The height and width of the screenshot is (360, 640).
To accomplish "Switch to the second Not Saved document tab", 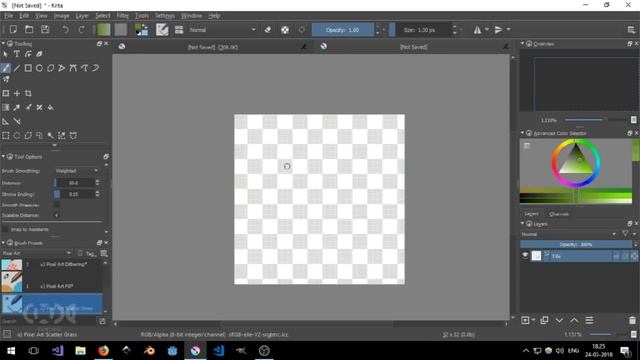I will 413,47.
